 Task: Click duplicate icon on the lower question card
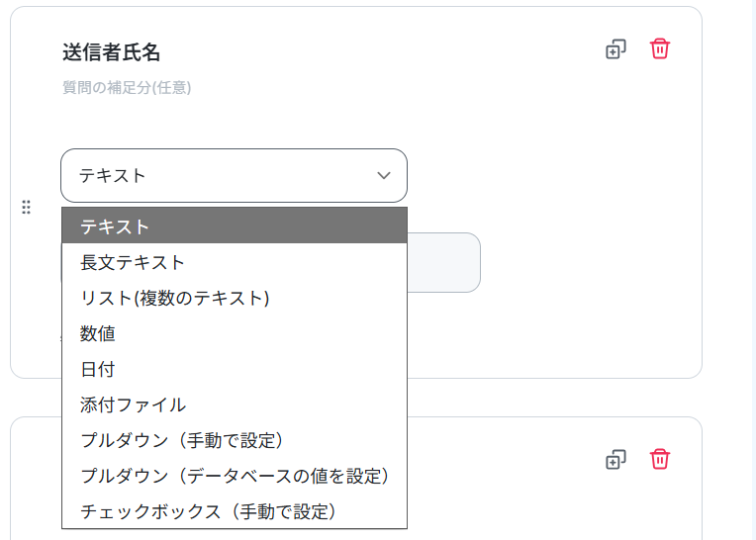615,460
